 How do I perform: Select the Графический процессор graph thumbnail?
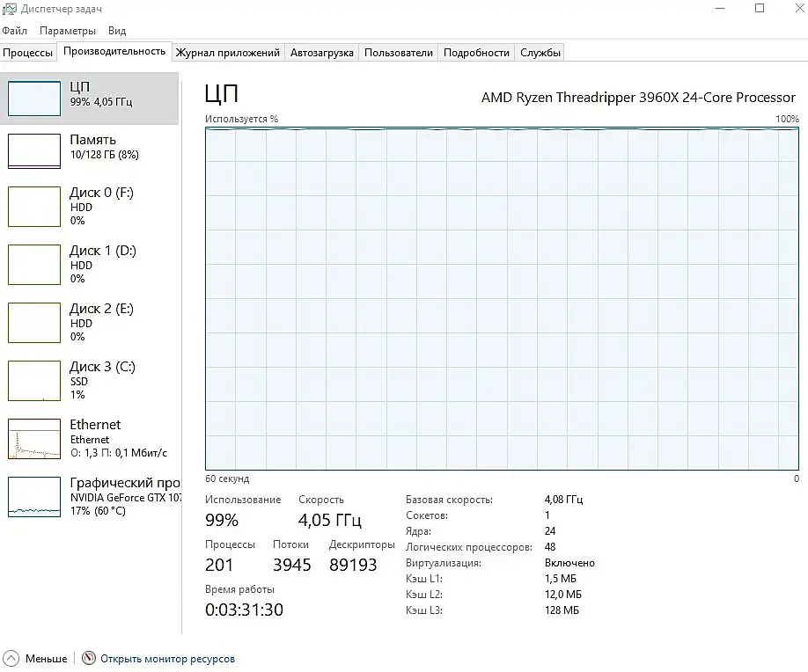34,497
